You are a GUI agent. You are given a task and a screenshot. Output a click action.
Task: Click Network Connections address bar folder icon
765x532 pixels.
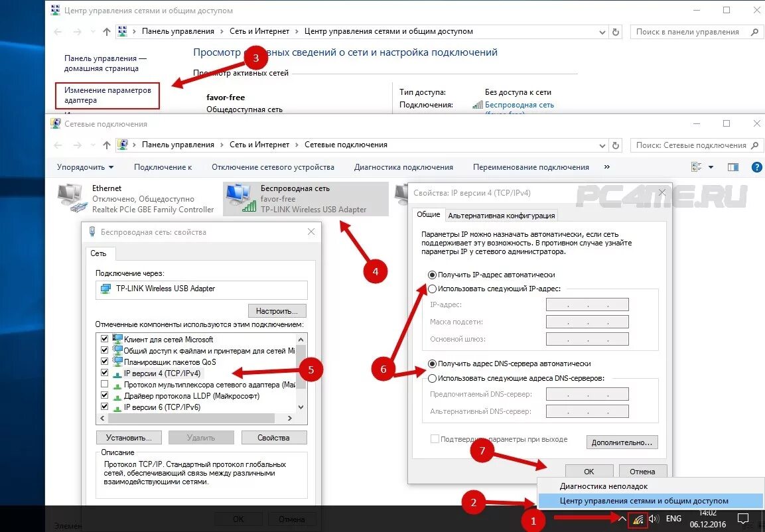click(123, 145)
